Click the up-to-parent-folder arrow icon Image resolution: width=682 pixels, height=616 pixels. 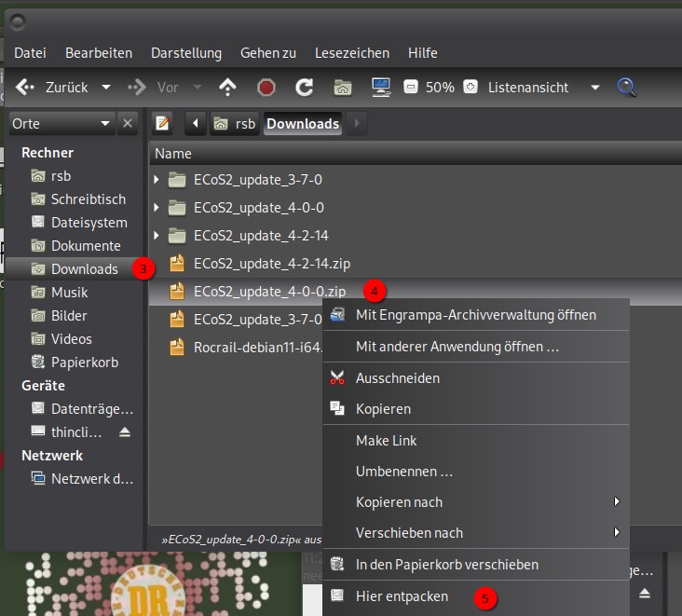228,88
